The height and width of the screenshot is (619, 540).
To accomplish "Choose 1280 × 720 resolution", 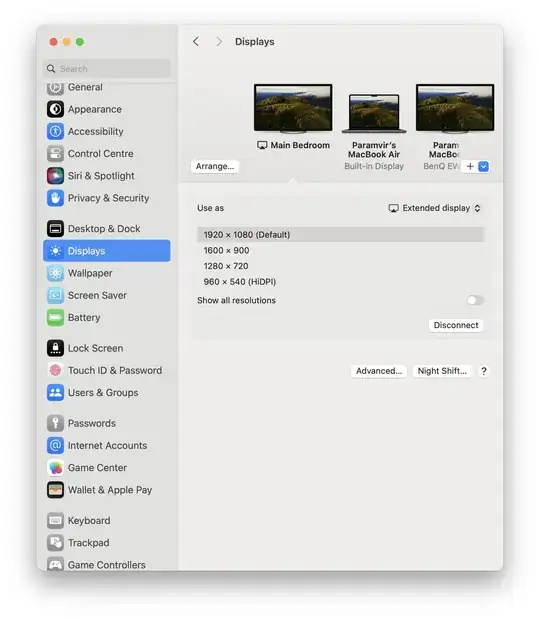I will (x=341, y=266).
